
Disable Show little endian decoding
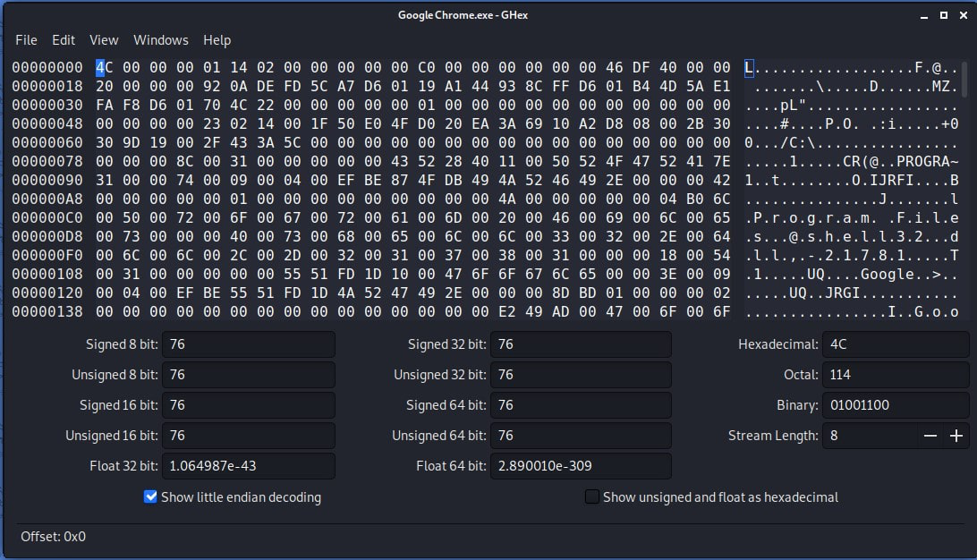150,496
